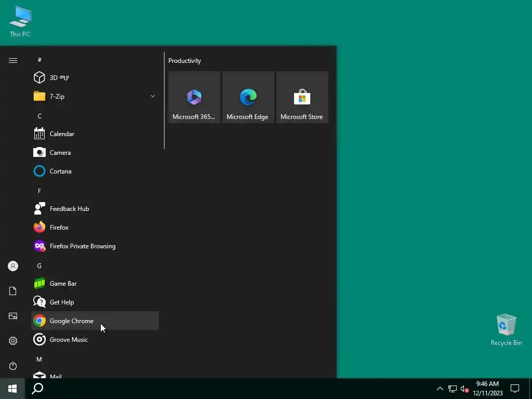Viewport: 532px width, 399px height.
Task: Open the clock showing 9:46 AM
Action: click(487, 389)
